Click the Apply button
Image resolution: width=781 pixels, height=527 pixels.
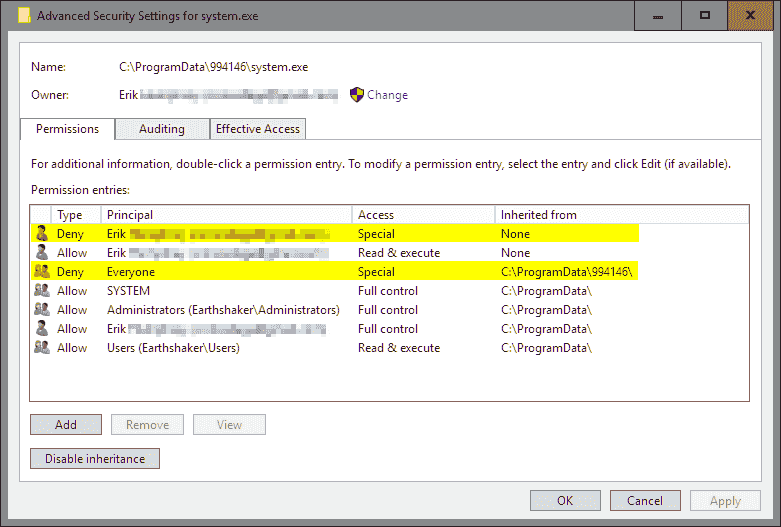[725, 501]
